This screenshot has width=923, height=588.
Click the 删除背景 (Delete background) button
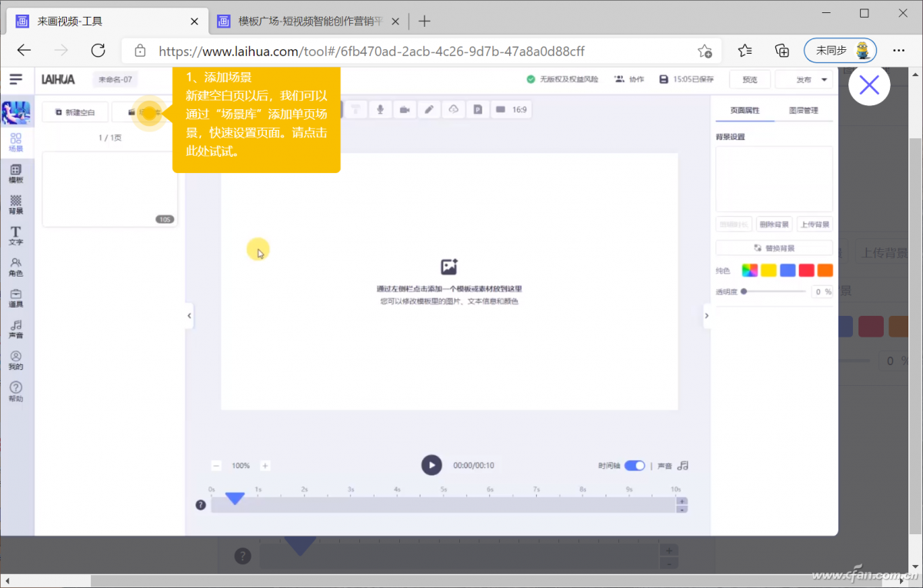point(774,224)
